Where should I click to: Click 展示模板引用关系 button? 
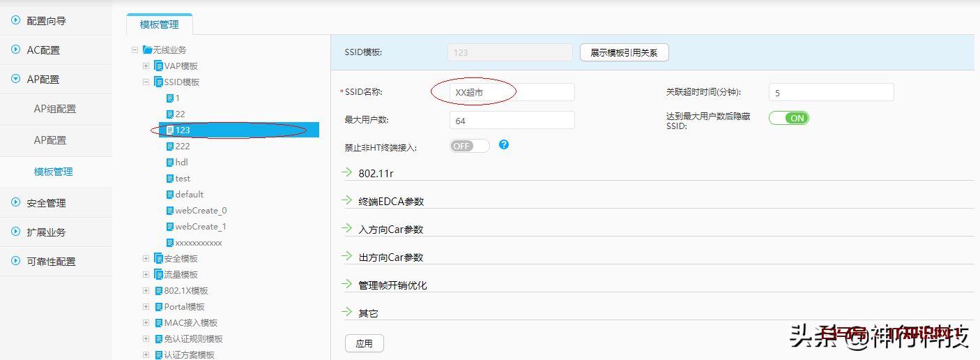624,52
